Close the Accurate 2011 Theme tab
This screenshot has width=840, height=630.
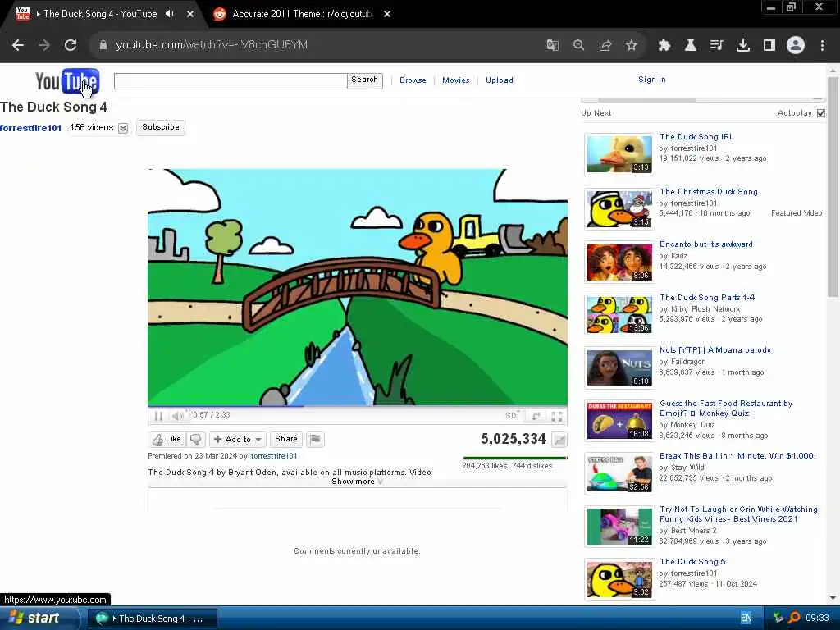tap(387, 14)
